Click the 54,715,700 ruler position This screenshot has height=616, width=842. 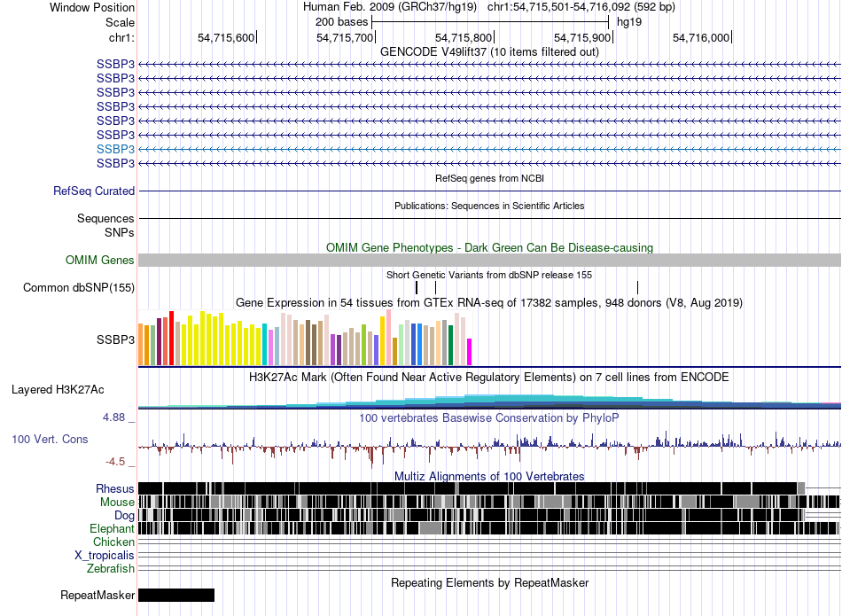pos(344,37)
